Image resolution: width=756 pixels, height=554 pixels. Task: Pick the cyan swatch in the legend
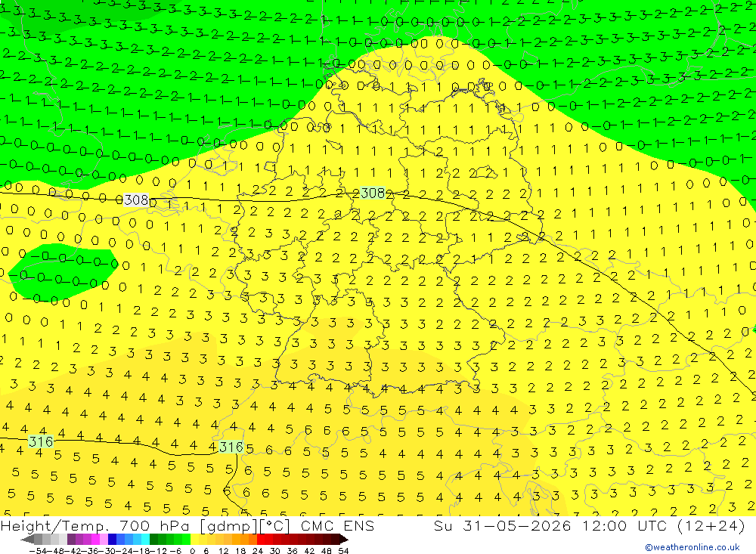point(145,539)
